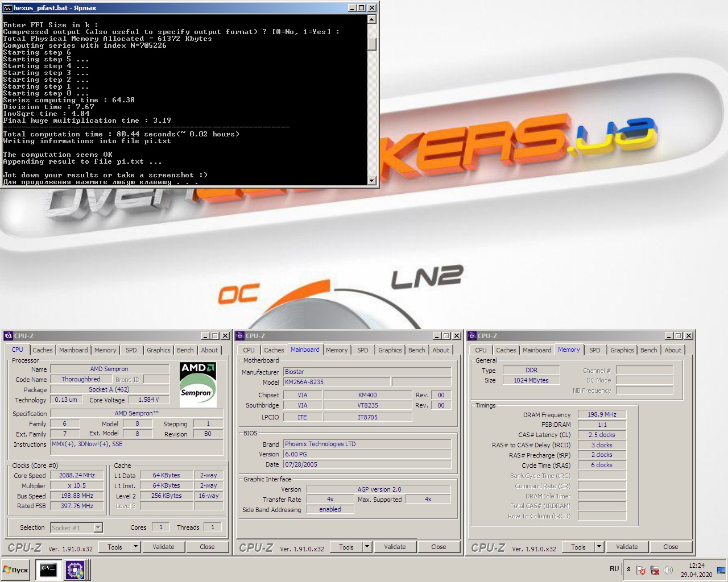Click the clock showing 12:24

point(696,569)
